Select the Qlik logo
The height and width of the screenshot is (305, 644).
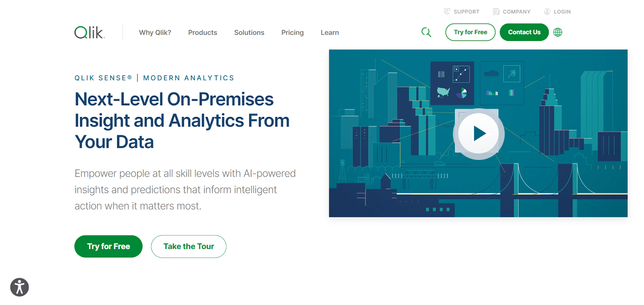[88, 32]
